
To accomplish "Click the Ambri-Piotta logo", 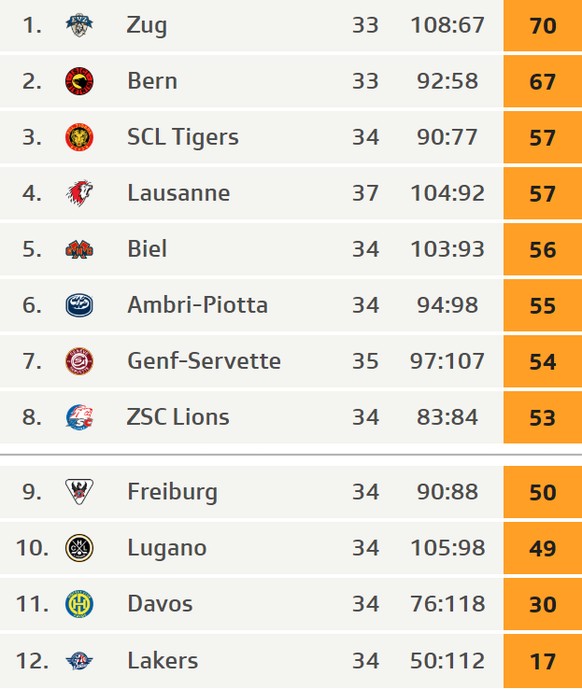I will click(79, 305).
